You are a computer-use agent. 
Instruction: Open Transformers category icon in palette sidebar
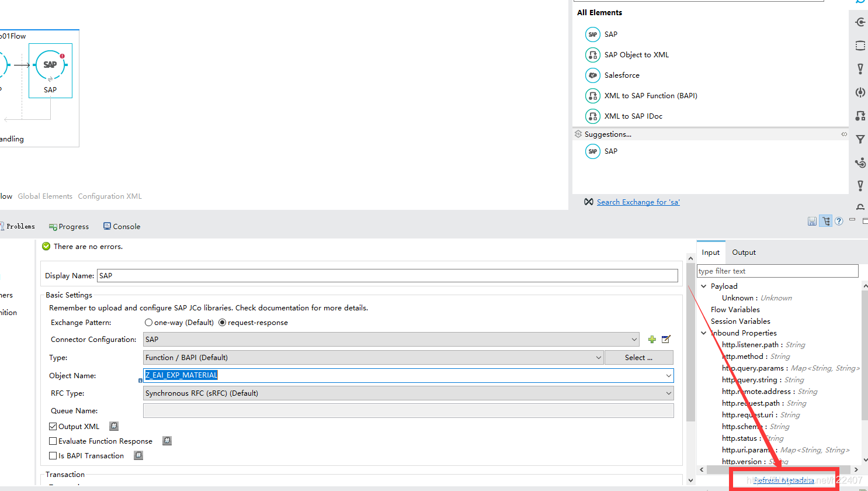[860, 116]
